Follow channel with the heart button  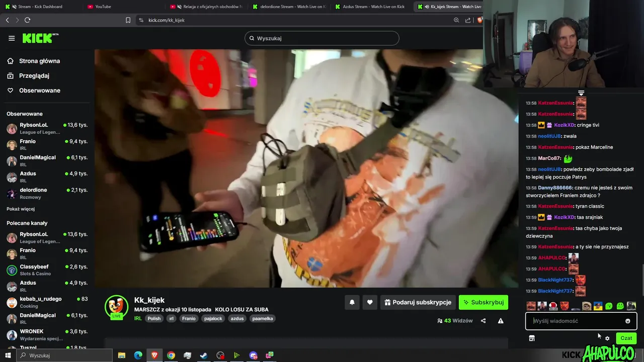click(x=370, y=302)
